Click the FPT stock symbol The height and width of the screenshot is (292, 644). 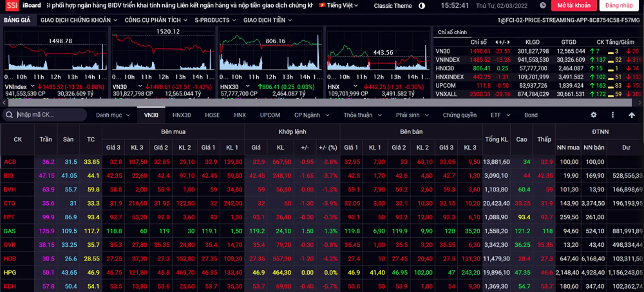coord(9,217)
